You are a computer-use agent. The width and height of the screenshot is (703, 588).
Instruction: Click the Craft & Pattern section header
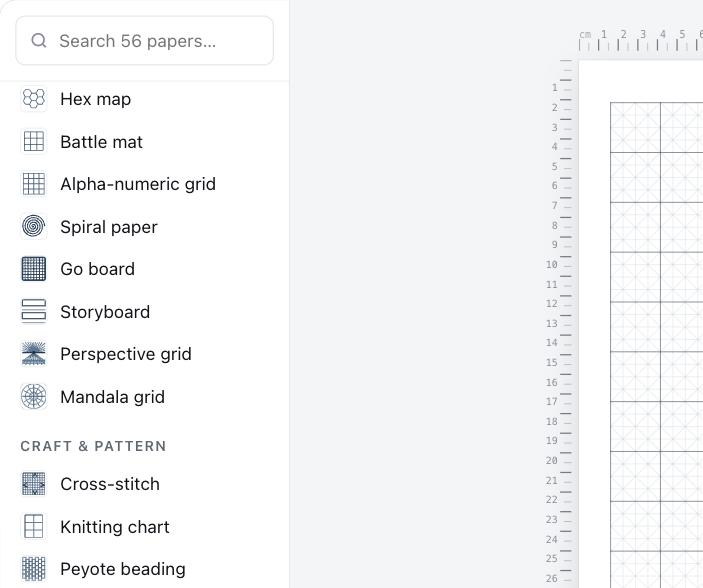(93, 446)
